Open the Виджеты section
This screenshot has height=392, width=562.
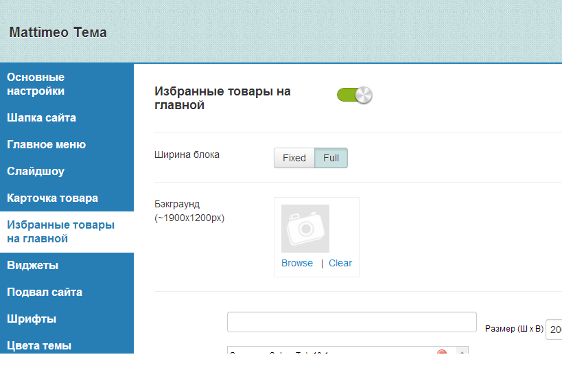point(32,265)
